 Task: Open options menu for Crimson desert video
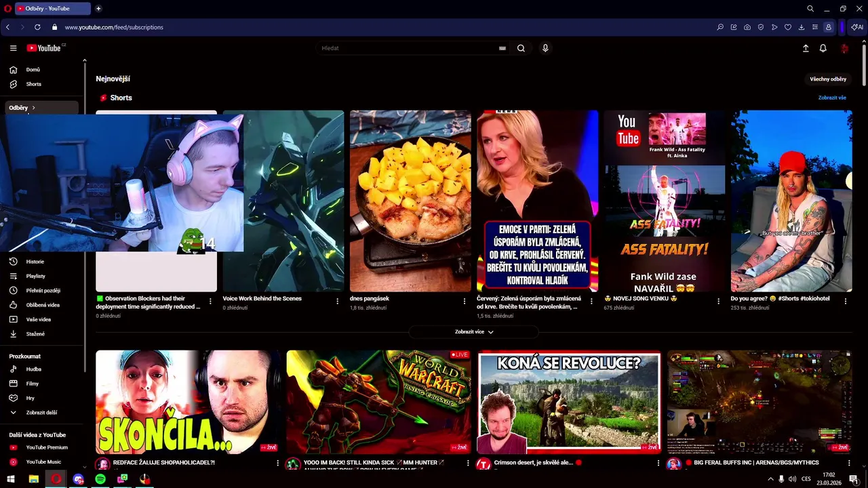[x=659, y=464]
